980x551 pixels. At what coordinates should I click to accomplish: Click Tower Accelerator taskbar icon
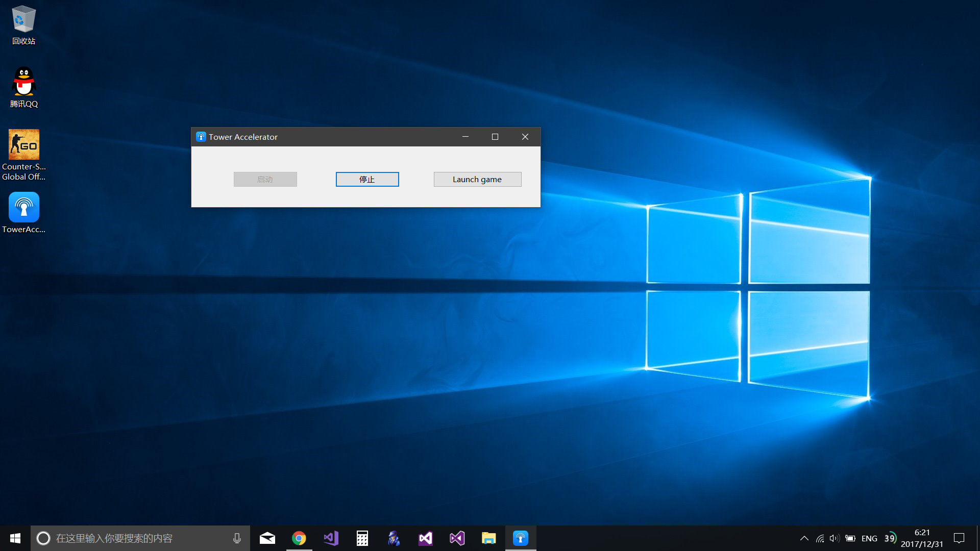tap(521, 538)
